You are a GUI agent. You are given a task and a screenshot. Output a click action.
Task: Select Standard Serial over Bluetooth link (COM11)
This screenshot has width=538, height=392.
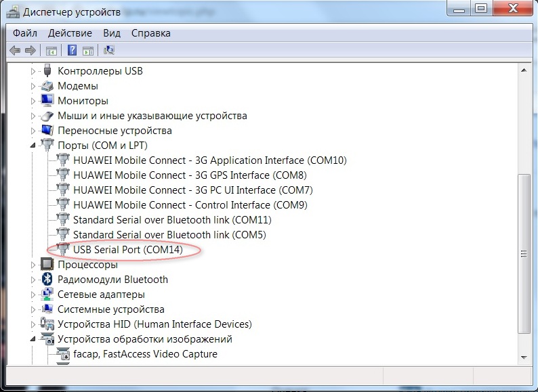(x=172, y=220)
